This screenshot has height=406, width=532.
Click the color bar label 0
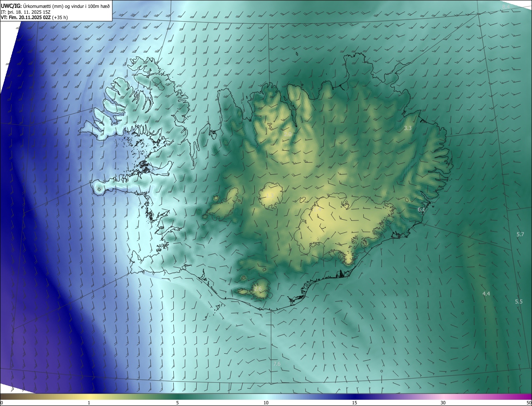click(x=2, y=403)
